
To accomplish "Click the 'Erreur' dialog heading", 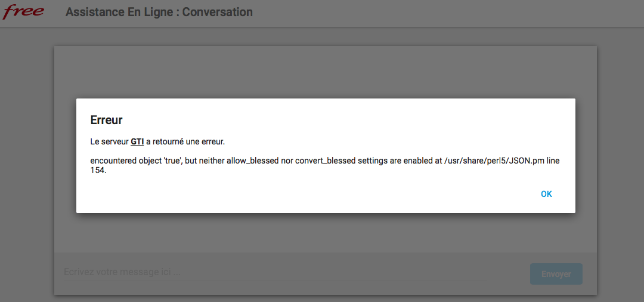I will [x=106, y=120].
